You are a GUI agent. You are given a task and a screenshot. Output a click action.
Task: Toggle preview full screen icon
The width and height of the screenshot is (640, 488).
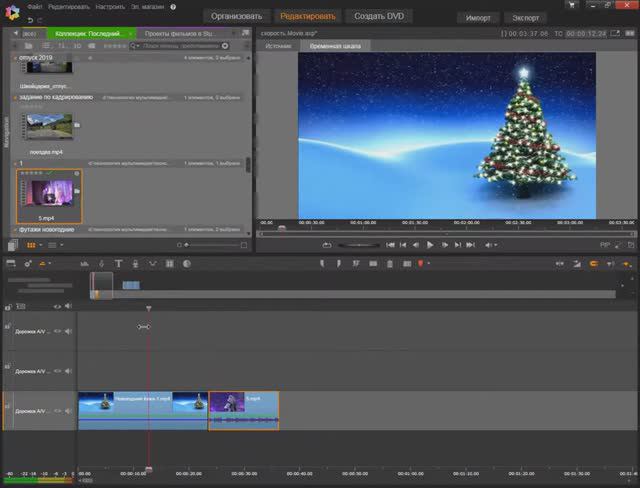click(x=631, y=245)
